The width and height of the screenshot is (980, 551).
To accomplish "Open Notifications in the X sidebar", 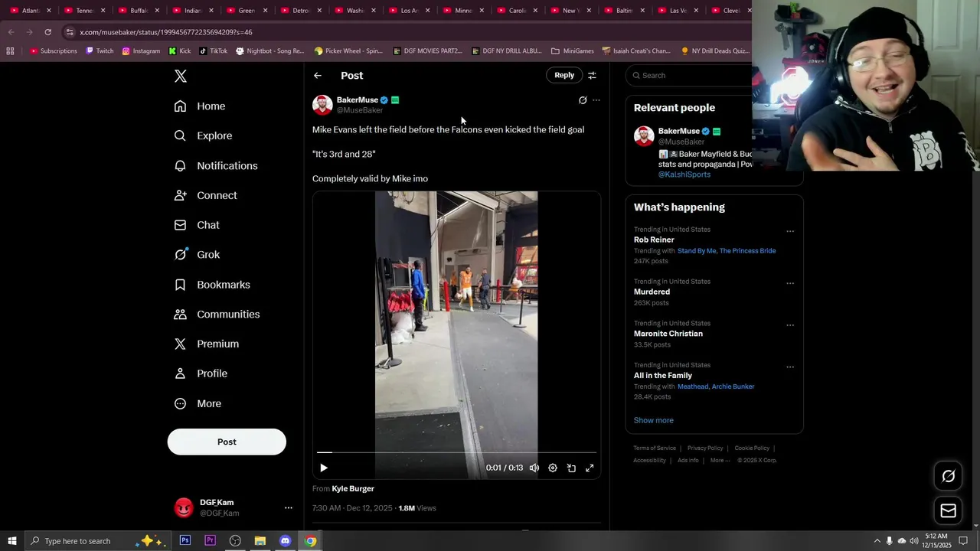I will pos(216,165).
